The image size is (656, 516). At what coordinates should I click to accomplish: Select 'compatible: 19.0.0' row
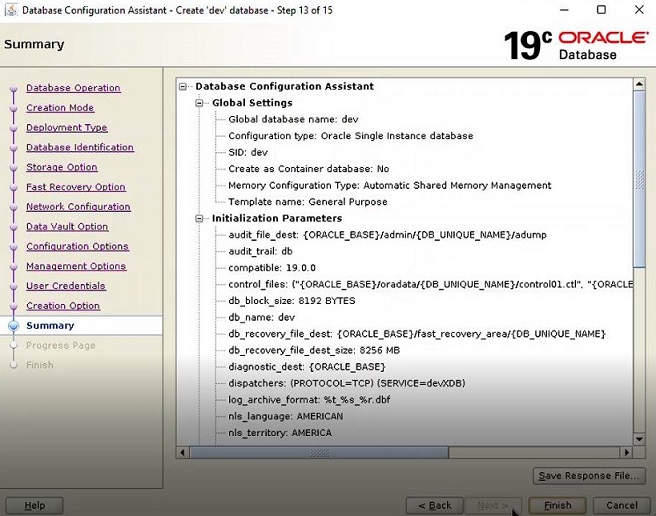[x=272, y=268]
